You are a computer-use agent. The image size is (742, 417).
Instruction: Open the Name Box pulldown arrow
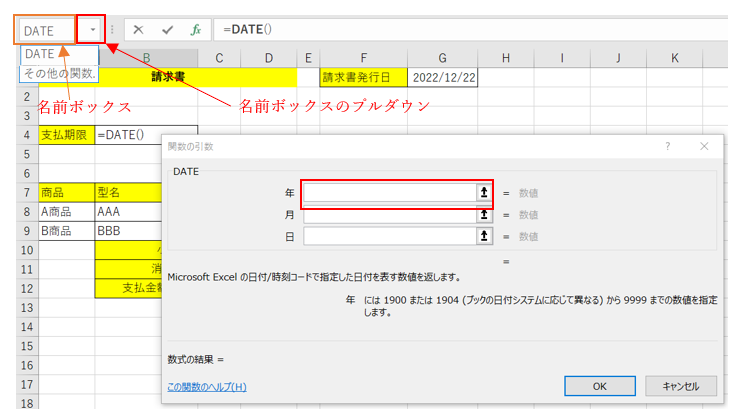(93, 30)
